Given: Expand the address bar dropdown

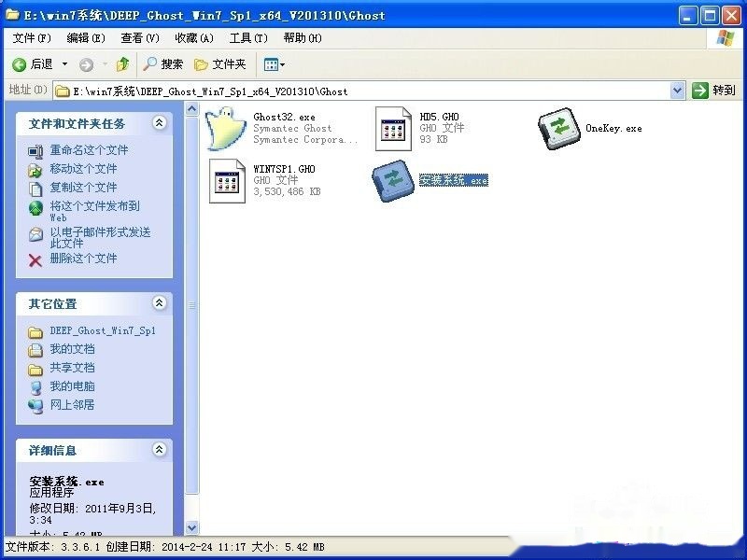Looking at the screenshot, I should tap(678, 91).
